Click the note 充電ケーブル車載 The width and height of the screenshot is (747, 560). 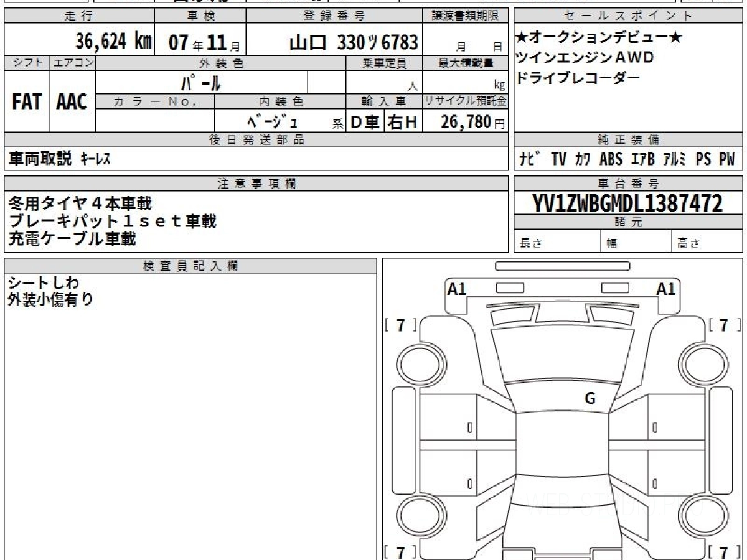(x=72, y=238)
